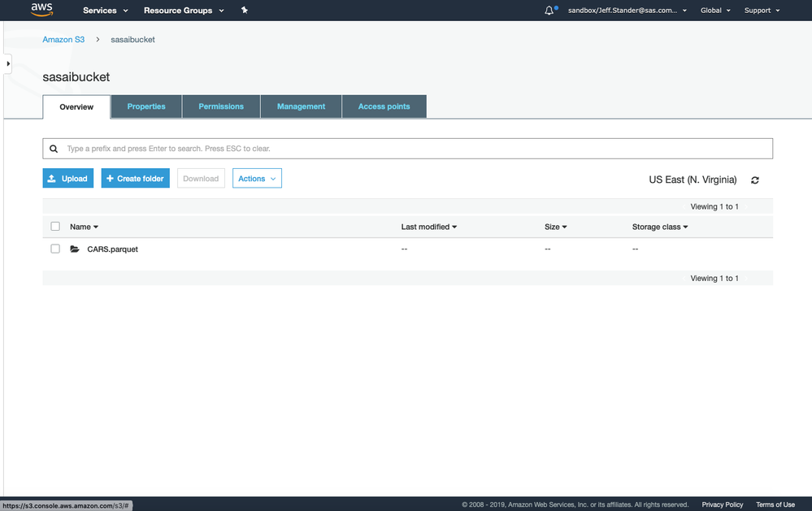Click the Create folder button

pos(135,178)
